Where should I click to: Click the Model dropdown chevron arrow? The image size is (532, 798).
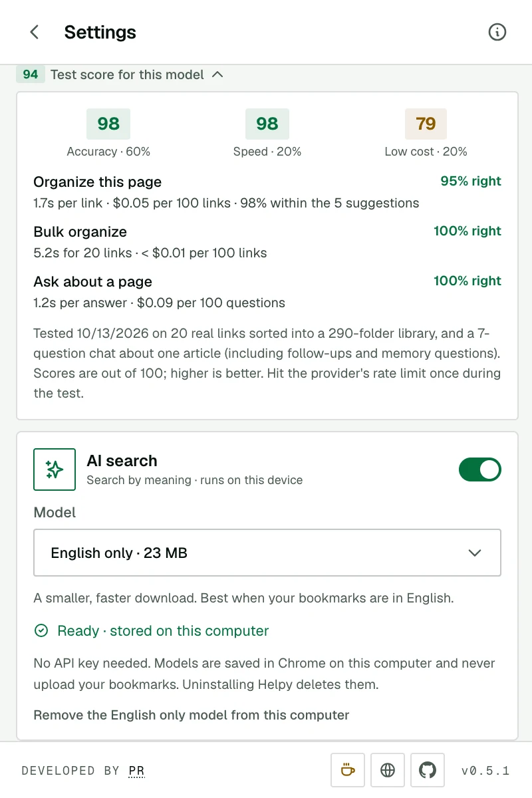pyautogui.click(x=475, y=553)
